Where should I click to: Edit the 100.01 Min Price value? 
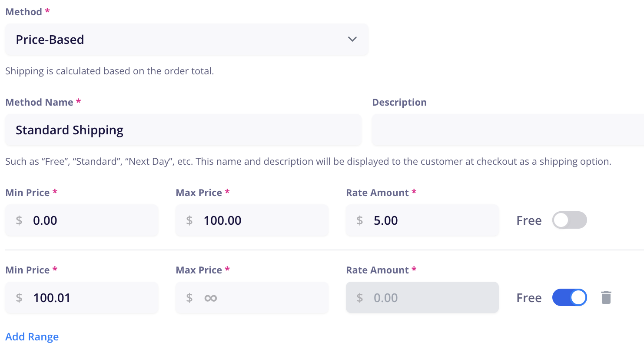coord(82,298)
